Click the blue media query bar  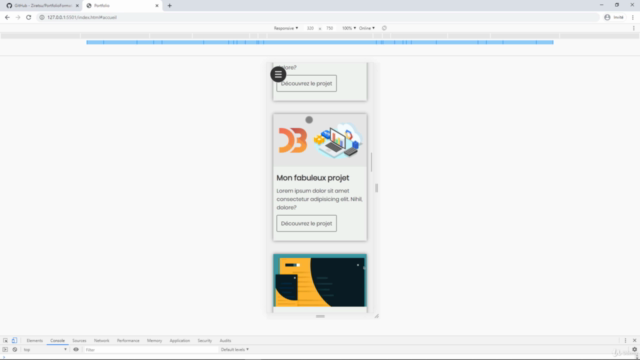320,42
